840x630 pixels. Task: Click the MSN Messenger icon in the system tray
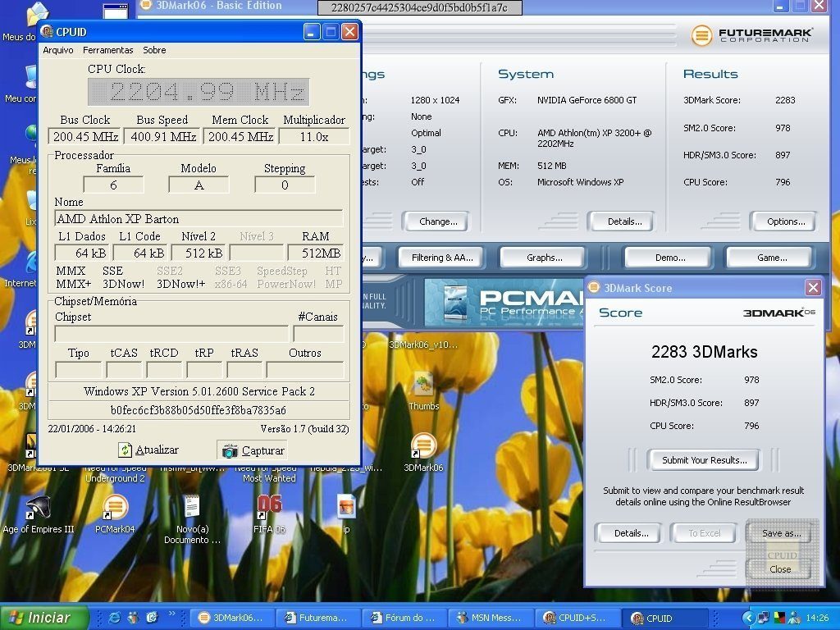coord(794,618)
